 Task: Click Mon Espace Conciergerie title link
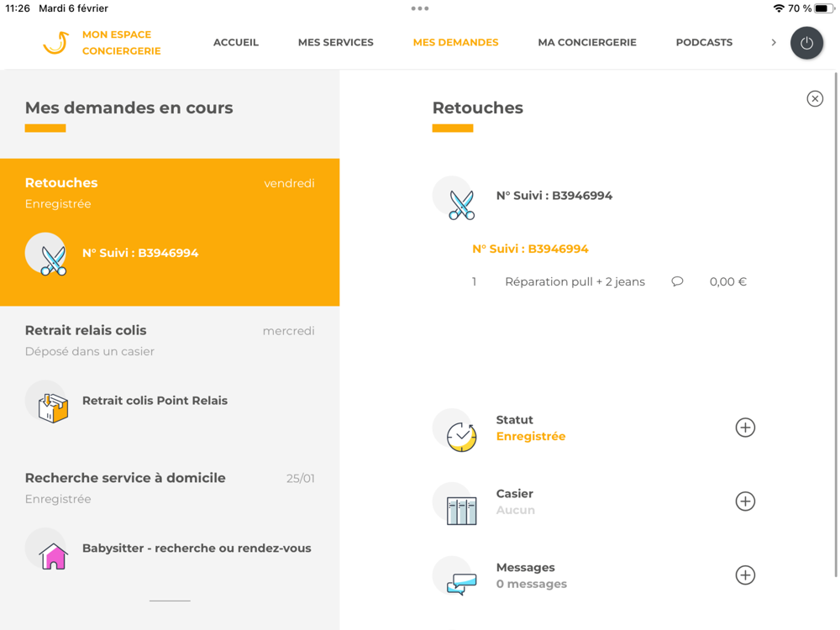pos(122,43)
